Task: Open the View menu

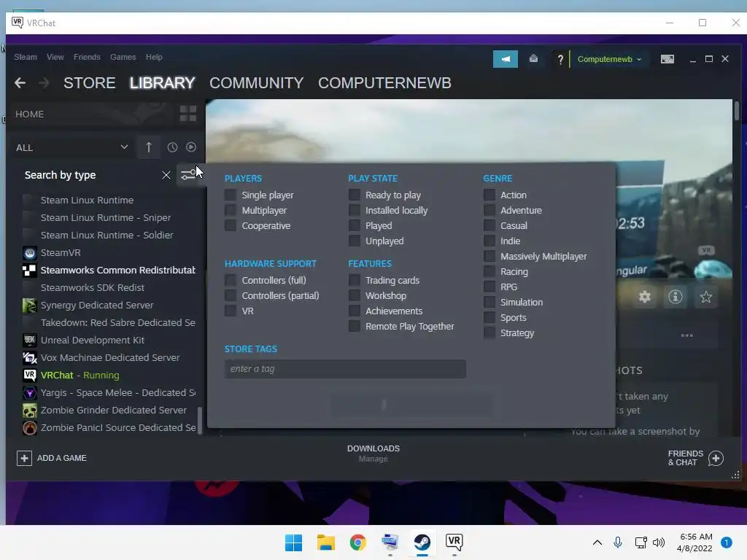Action: [55, 57]
